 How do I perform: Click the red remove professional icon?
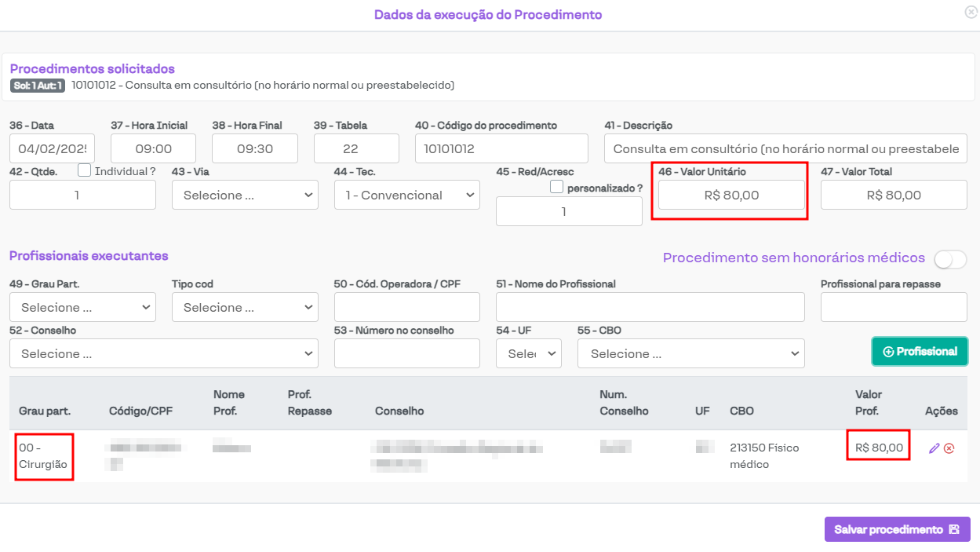pos(949,448)
